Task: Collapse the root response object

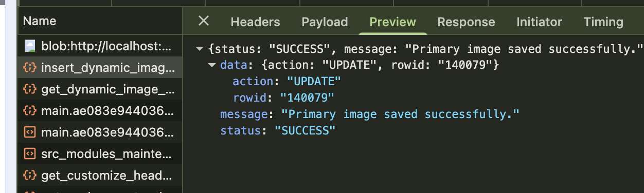Action: [199, 49]
